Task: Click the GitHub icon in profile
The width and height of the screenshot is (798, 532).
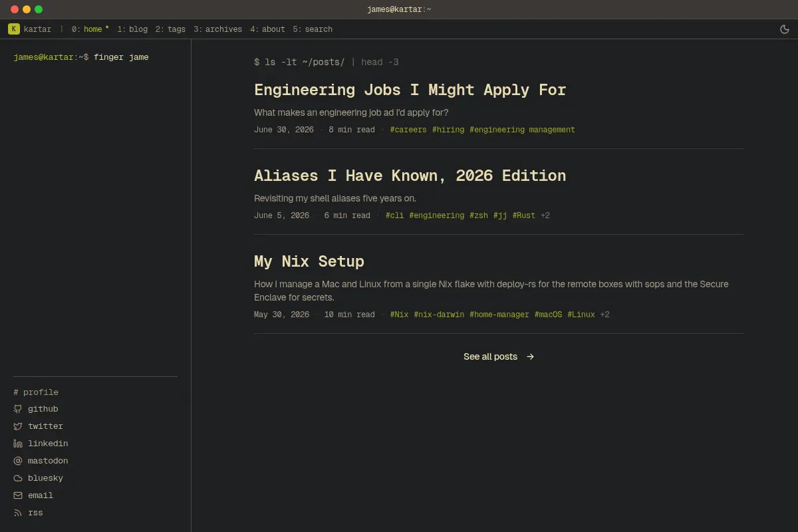Action: click(18, 409)
